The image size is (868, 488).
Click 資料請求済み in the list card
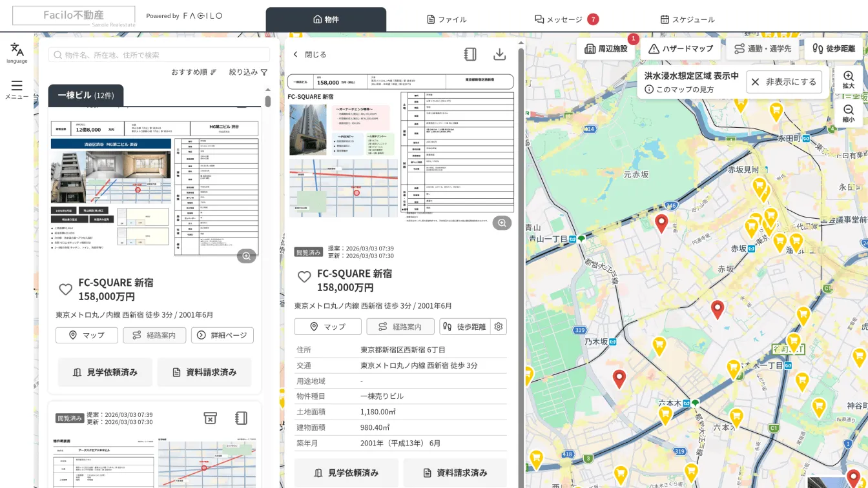click(204, 372)
